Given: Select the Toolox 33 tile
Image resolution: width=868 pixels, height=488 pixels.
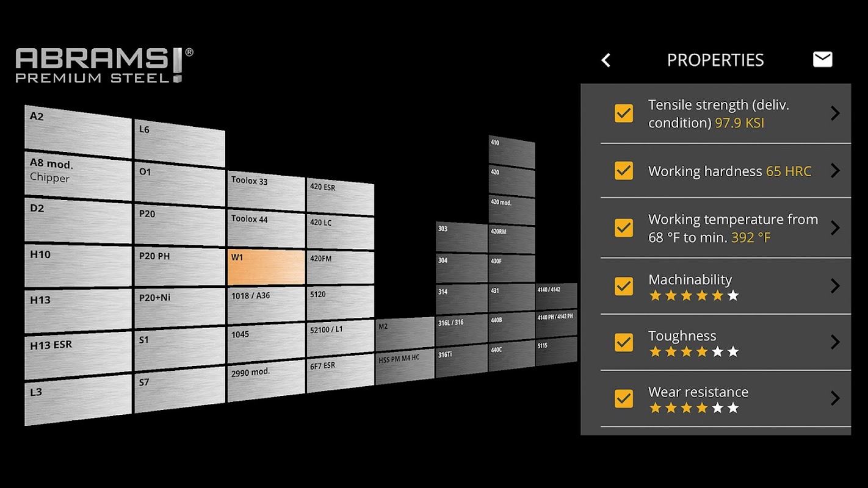Looking at the screenshot, I should point(266,190).
